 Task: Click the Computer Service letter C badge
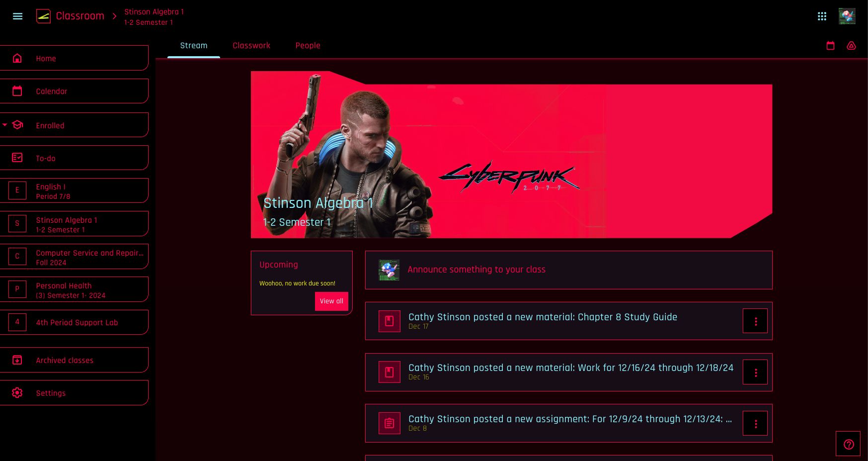point(17,257)
